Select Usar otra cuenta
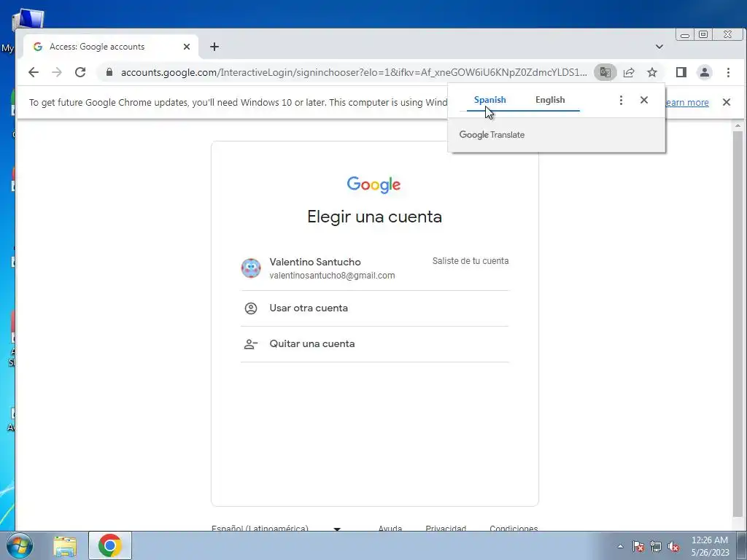747x560 pixels. coord(375,308)
